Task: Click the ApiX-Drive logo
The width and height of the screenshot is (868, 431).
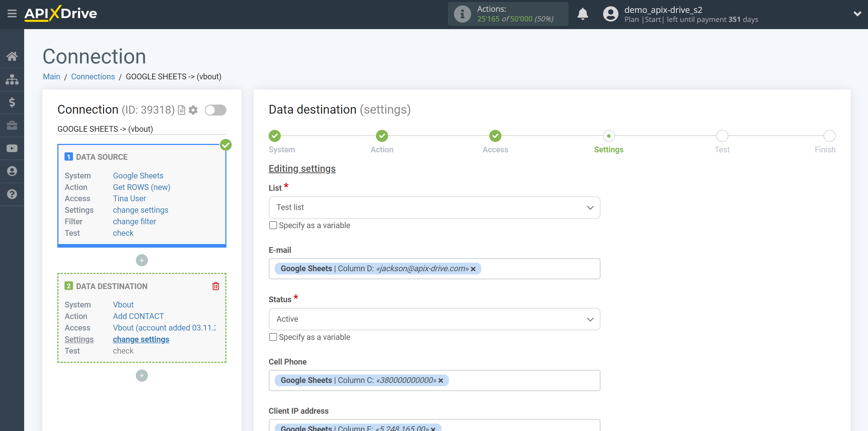Action: [61, 13]
